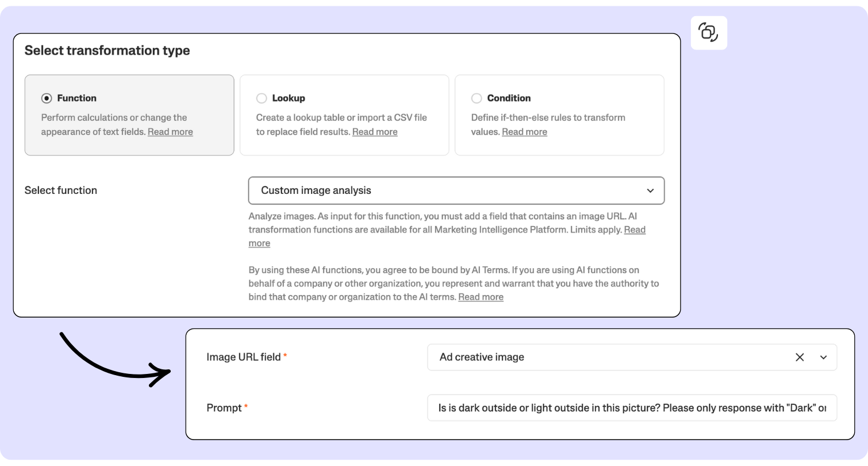The image size is (868, 466).
Task: Select the Lookup radio button
Action: [262, 98]
